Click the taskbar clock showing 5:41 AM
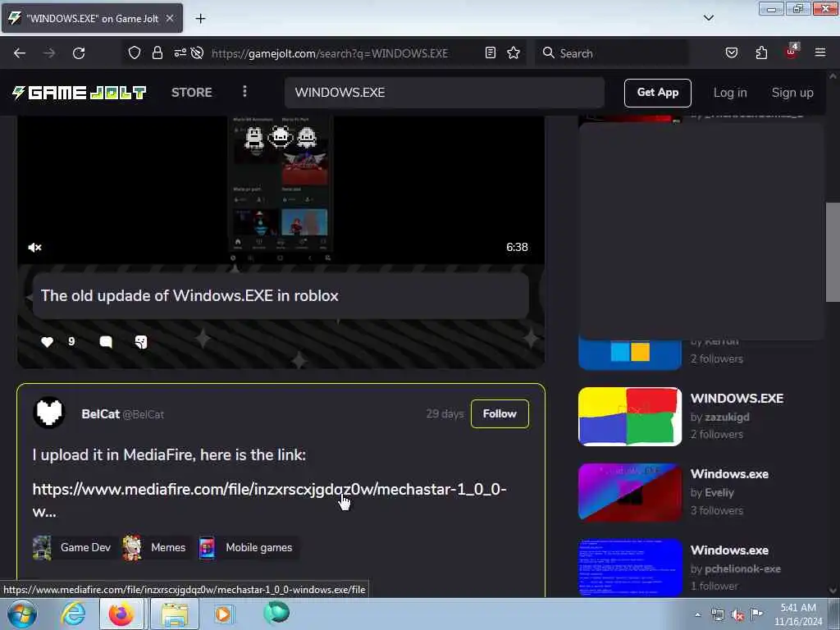This screenshot has height=630, width=840. pyautogui.click(x=798, y=614)
